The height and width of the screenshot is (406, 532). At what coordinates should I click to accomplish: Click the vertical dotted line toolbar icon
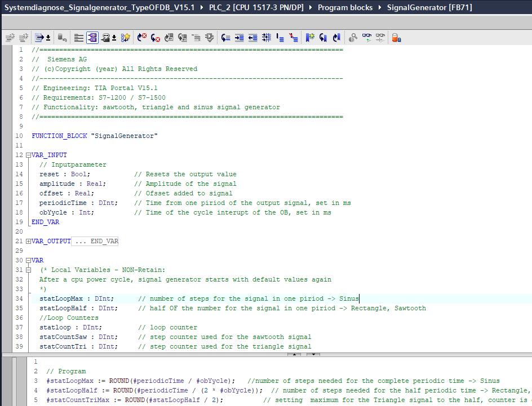pos(267,38)
